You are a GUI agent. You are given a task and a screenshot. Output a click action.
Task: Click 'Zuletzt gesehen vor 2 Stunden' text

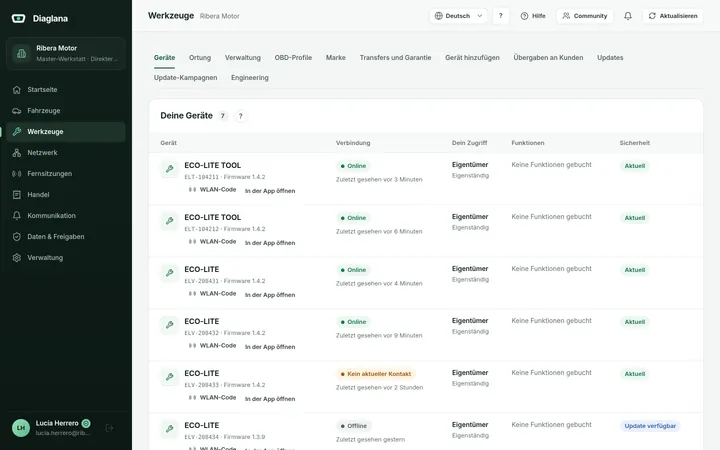379,388
